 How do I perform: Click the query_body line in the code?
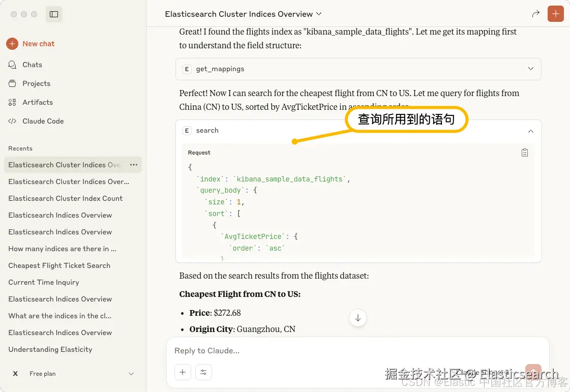pyautogui.click(x=227, y=190)
